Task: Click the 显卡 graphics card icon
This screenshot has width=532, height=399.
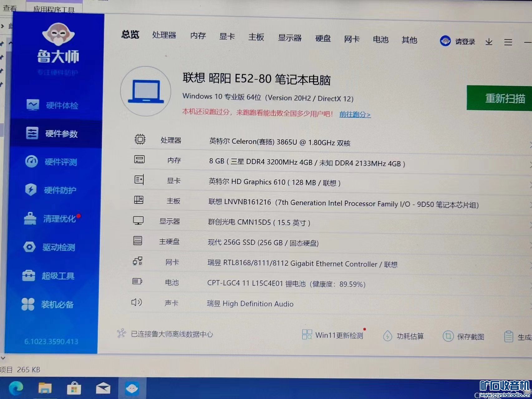Action: (x=139, y=180)
